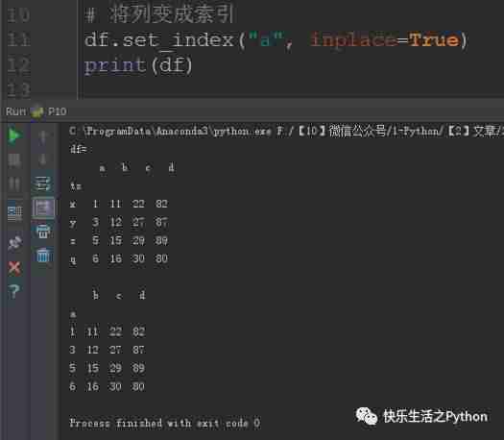The height and width of the screenshot is (440, 504).
Task: Click the Pause output icon
Action: click(x=14, y=184)
